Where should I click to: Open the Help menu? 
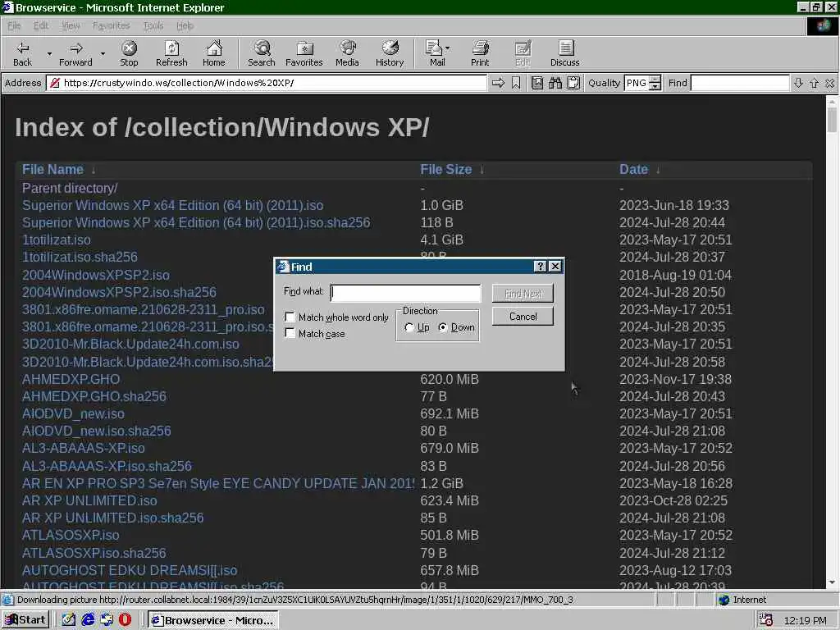click(185, 25)
